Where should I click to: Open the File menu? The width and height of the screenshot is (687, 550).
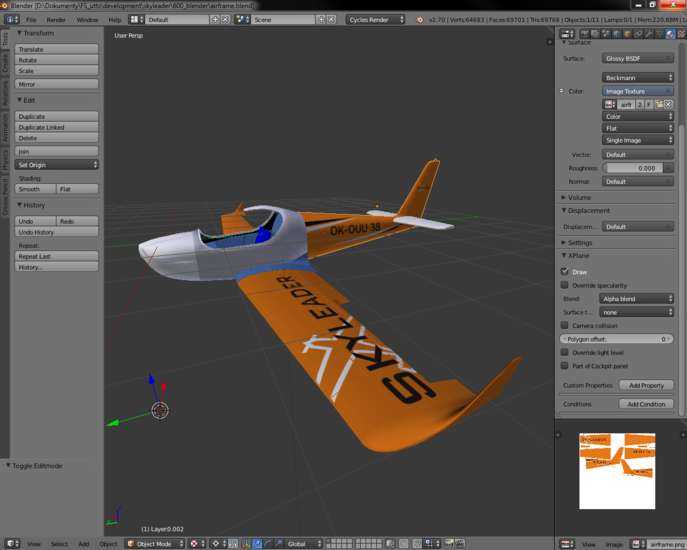click(x=31, y=20)
